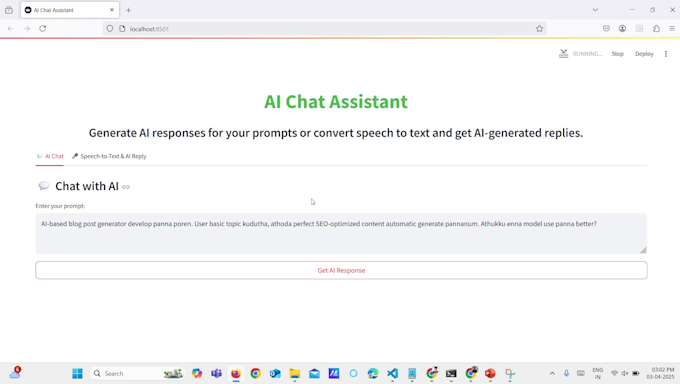Open the list all tabs dropdown
The width and height of the screenshot is (680, 384).
click(595, 10)
